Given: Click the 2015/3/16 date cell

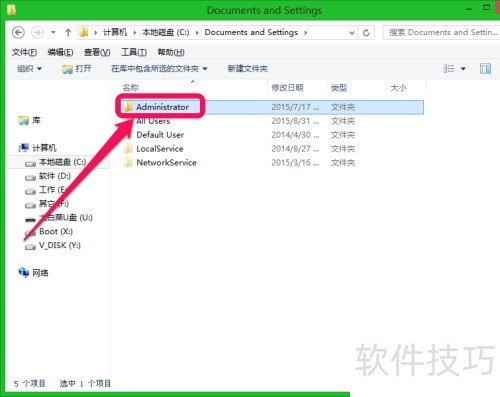Looking at the screenshot, I should click(295, 163).
